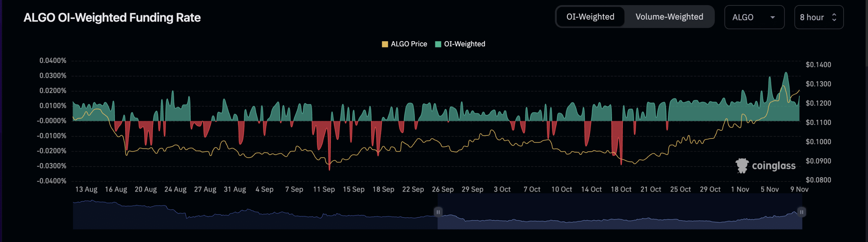Click the 9 Nov date label
Screen dimensions: 868x242
click(x=800, y=190)
